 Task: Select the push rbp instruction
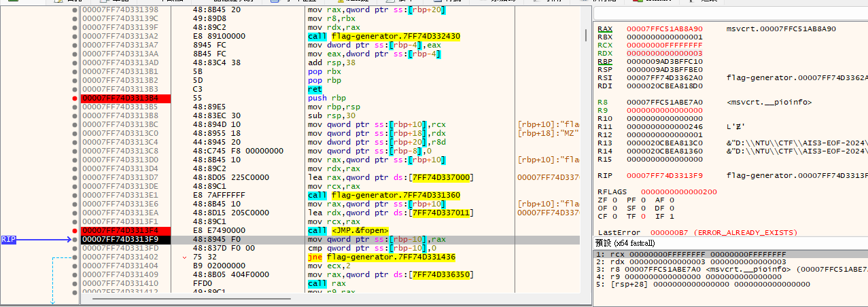tap(326, 98)
